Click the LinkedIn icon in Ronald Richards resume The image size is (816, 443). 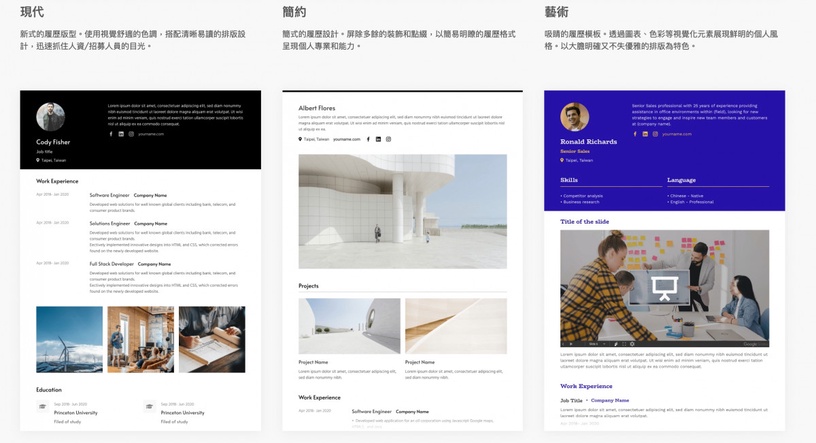pos(645,134)
